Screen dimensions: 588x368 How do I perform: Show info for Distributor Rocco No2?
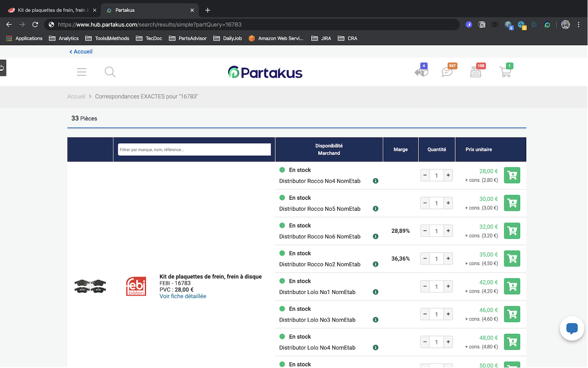pos(375,264)
